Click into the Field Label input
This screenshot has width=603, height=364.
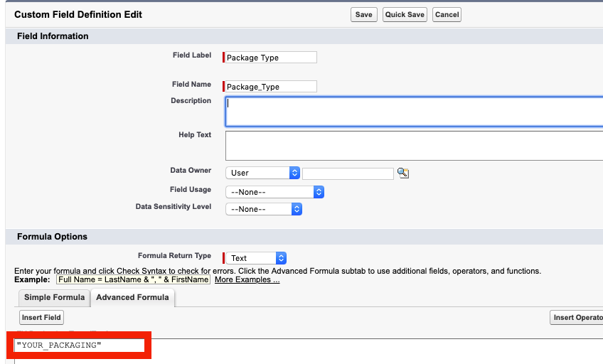pos(271,58)
